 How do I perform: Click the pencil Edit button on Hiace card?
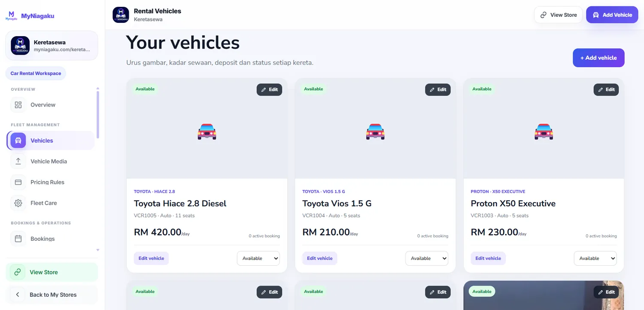(x=270, y=89)
